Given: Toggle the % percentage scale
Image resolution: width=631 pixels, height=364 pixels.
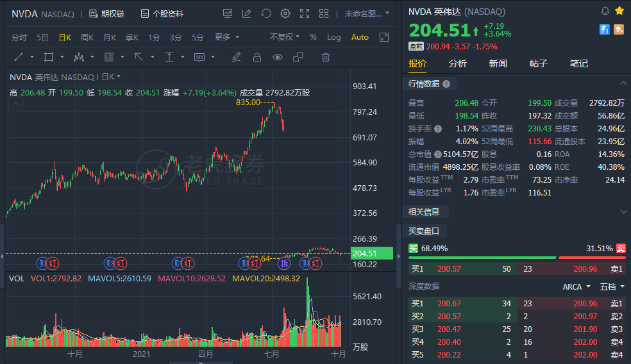Looking at the screenshot, I should [x=313, y=37].
